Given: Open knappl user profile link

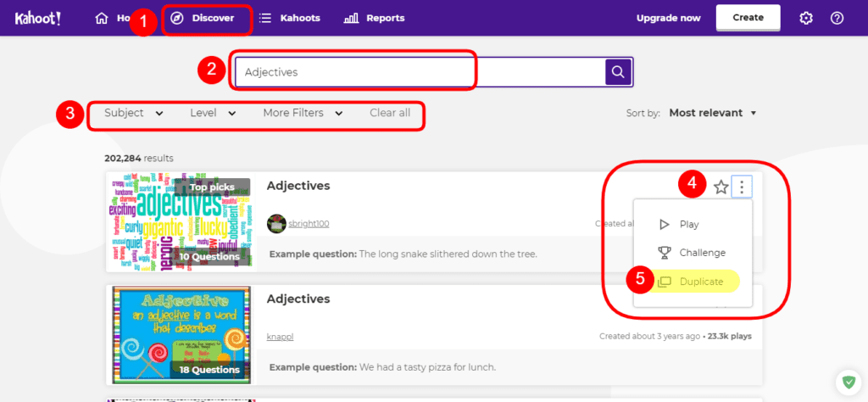Looking at the screenshot, I should coord(280,337).
